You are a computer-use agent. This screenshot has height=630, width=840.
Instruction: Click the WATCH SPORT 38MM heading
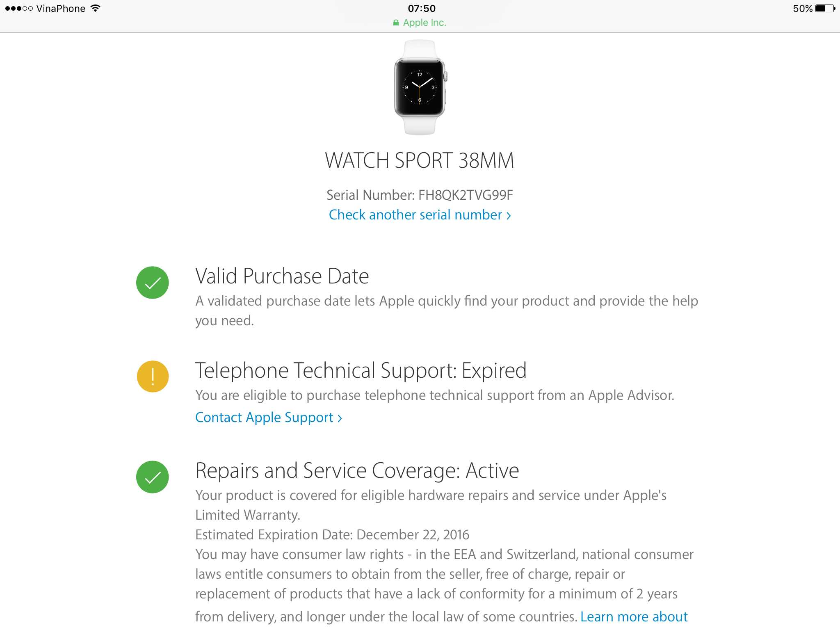click(420, 160)
